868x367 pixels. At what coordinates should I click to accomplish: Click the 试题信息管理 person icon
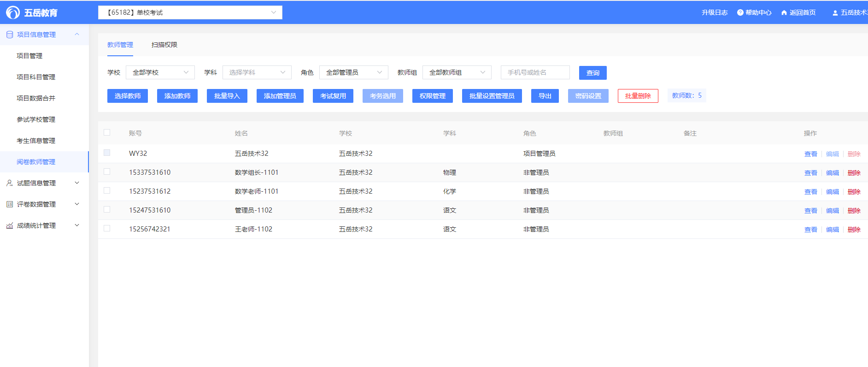pyautogui.click(x=10, y=183)
